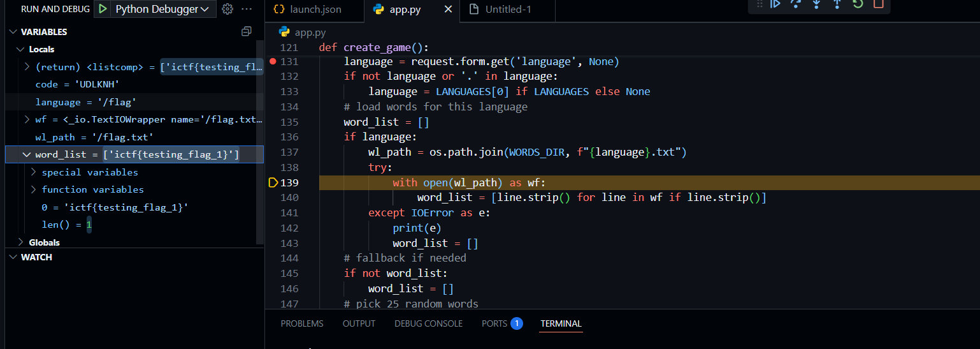Image resolution: width=980 pixels, height=349 pixels.
Task: Switch to the launch.json tab
Action: (x=307, y=10)
